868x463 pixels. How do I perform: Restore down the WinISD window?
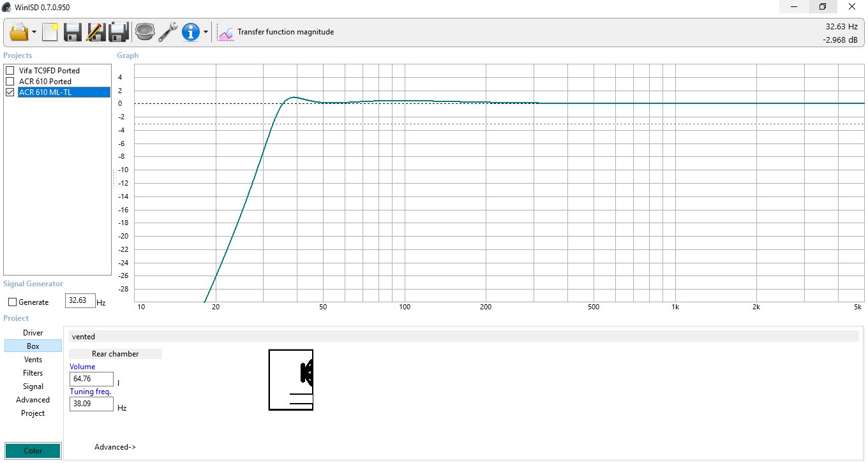coord(823,6)
